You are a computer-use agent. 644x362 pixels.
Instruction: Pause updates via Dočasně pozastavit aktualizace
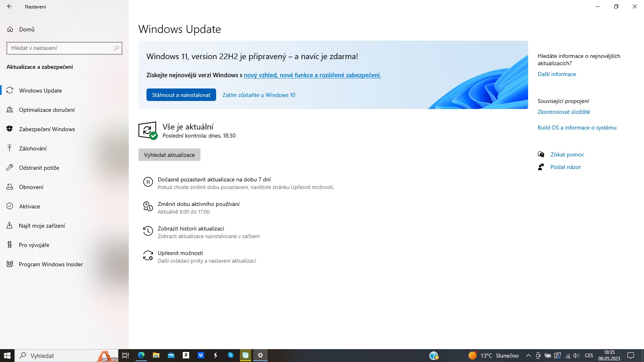click(214, 180)
